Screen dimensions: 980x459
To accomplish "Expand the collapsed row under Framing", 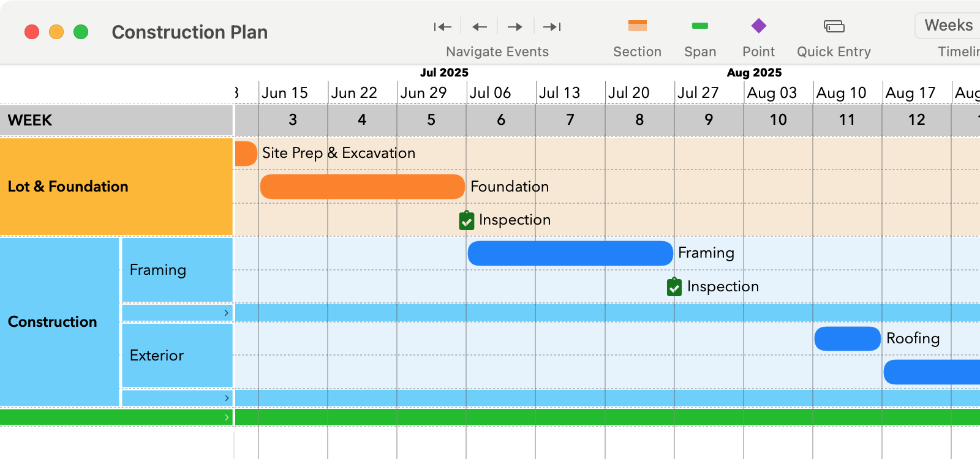I will [x=227, y=312].
